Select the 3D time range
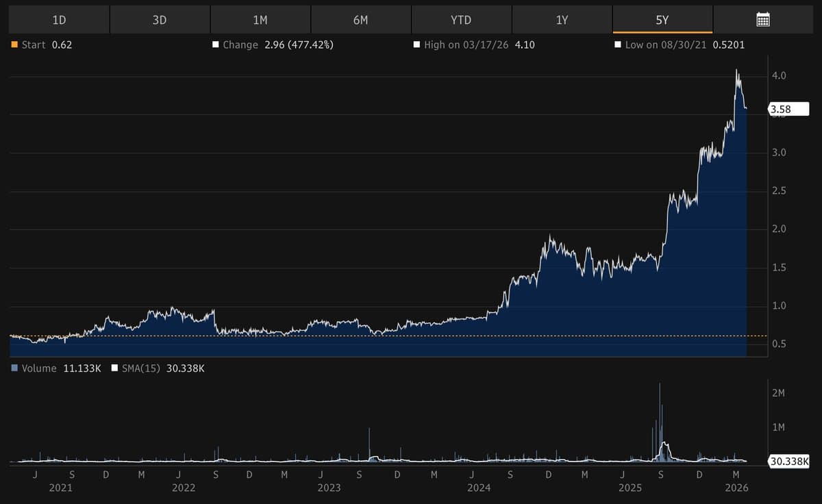This screenshot has height=504, width=822. click(160, 20)
